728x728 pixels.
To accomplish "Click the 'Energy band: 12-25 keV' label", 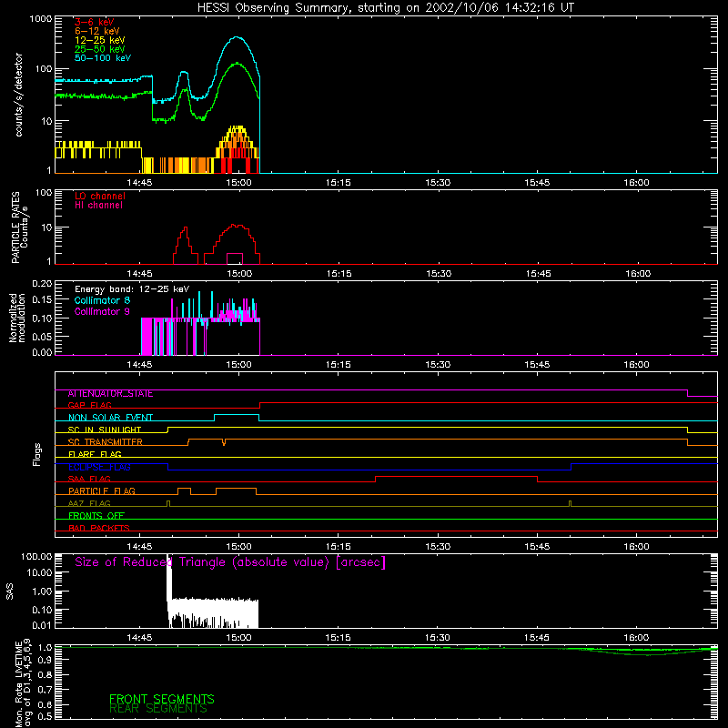I will [132, 289].
